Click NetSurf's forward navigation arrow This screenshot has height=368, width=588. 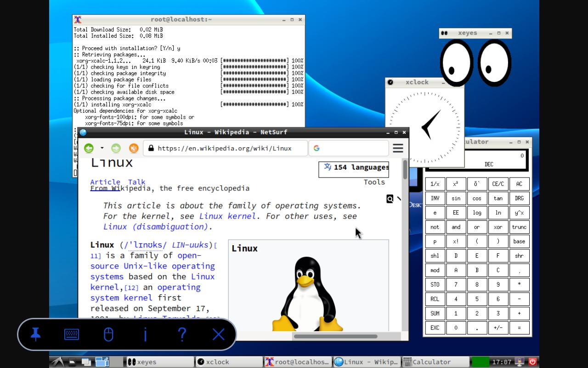tap(116, 148)
